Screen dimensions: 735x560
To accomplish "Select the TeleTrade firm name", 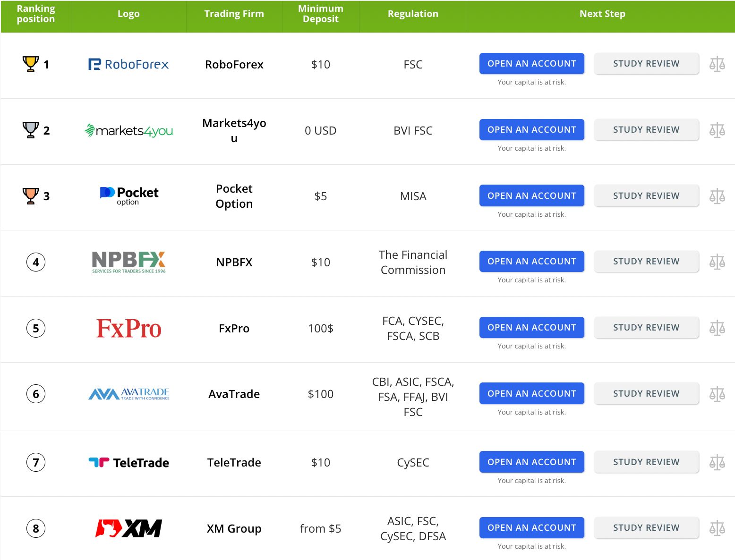I will pos(234,462).
